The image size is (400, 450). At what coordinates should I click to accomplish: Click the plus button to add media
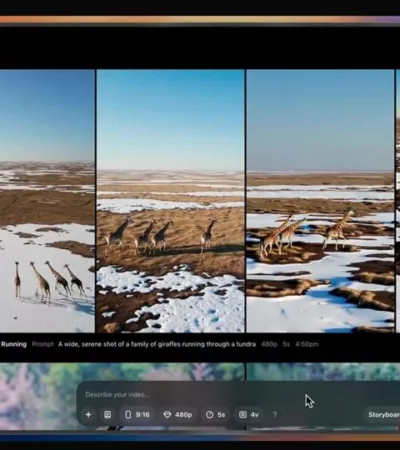(x=88, y=415)
